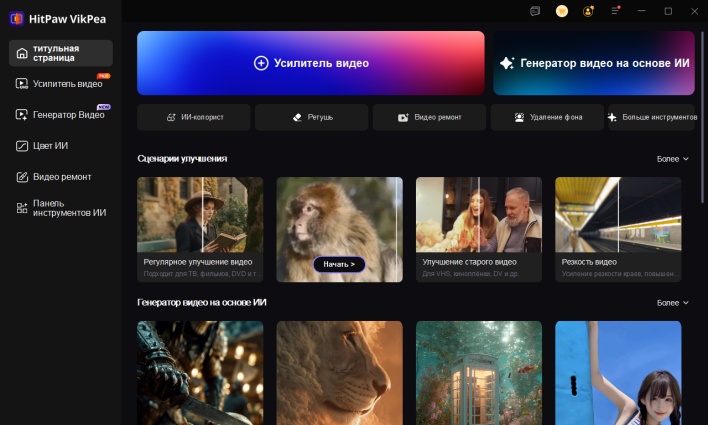Click the large Усилитель видео banner button

311,63
